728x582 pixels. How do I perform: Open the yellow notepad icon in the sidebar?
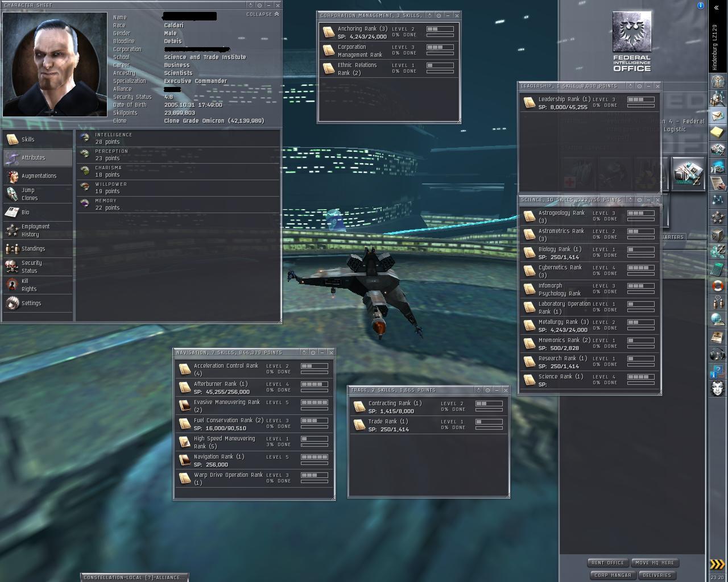tap(718, 132)
